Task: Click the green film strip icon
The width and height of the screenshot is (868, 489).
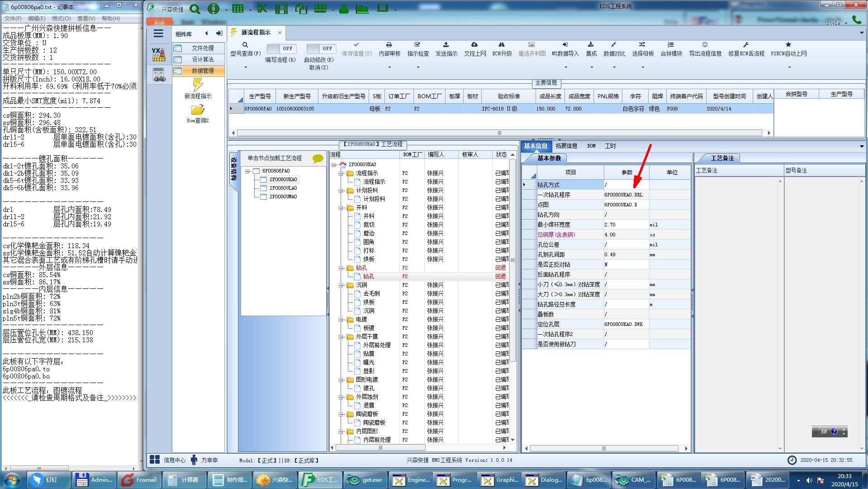Action: click(281, 9)
